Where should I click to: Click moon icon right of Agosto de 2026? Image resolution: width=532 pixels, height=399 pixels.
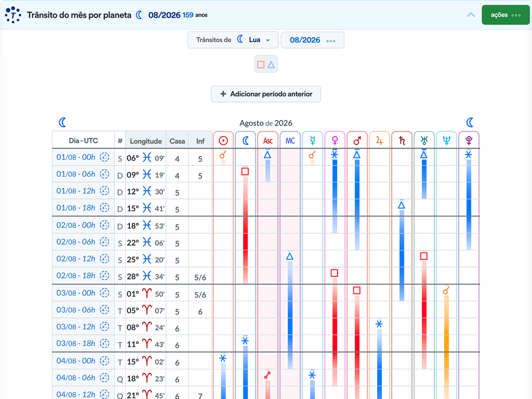click(470, 123)
